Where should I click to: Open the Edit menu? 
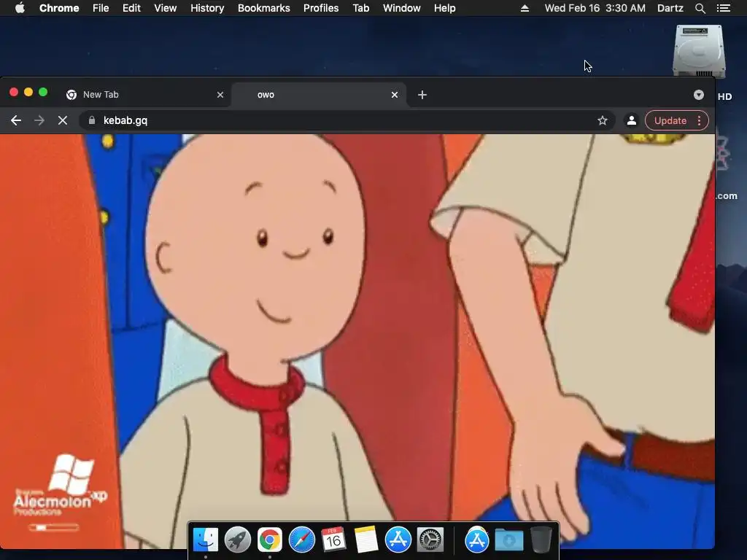131,8
